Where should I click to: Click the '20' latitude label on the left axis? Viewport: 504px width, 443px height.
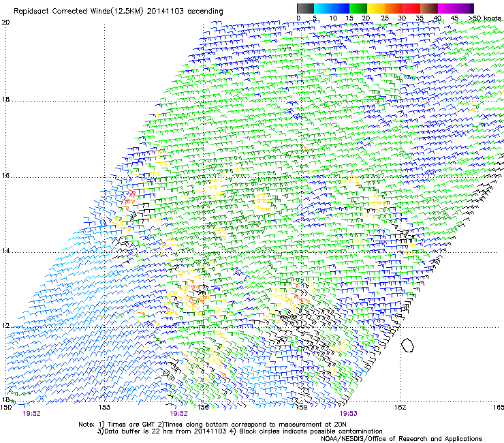pyautogui.click(x=5, y=22)
